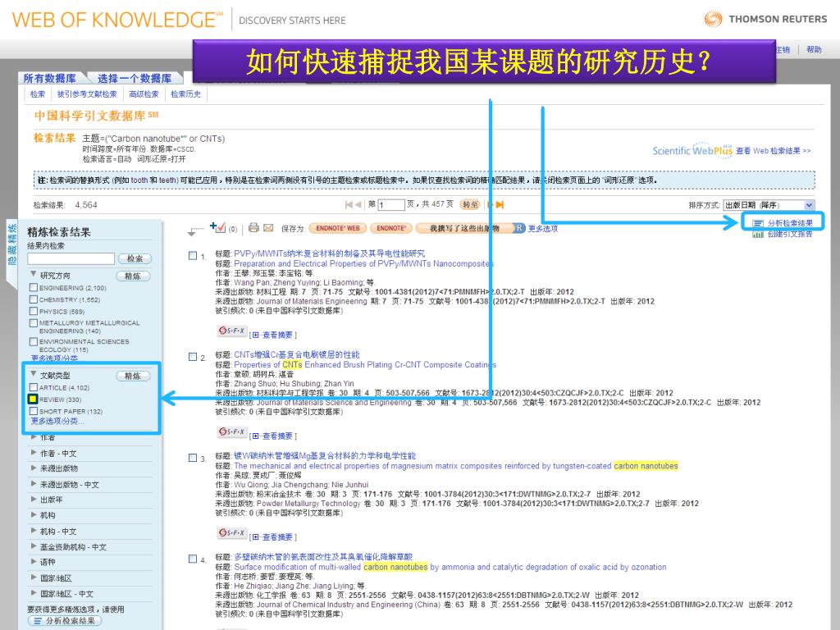Open the 排序方式 sort dropdown
840x630 pixels.
click(769, 205)
